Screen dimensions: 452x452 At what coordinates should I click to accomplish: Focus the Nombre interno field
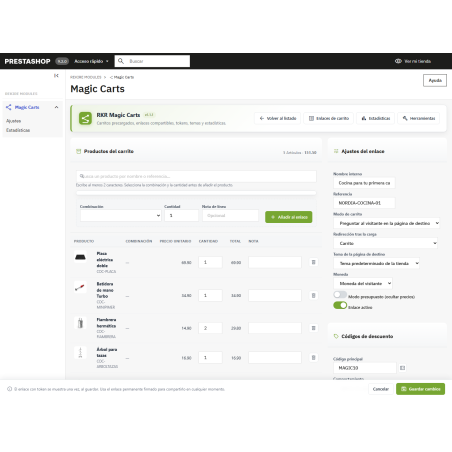[364, 183]
